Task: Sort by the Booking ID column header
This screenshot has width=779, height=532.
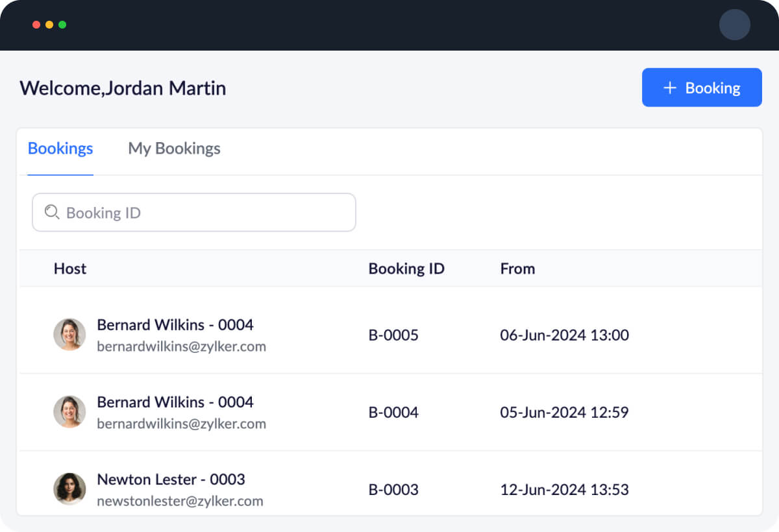Action: pyautogui.click(x=406, y=269)
